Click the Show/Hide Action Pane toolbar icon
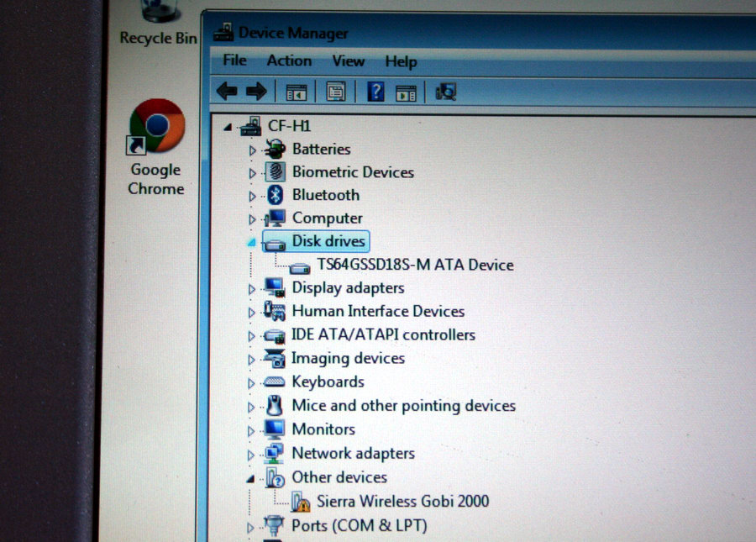Viewport: 756px width, 542px height. pos(407,92)
